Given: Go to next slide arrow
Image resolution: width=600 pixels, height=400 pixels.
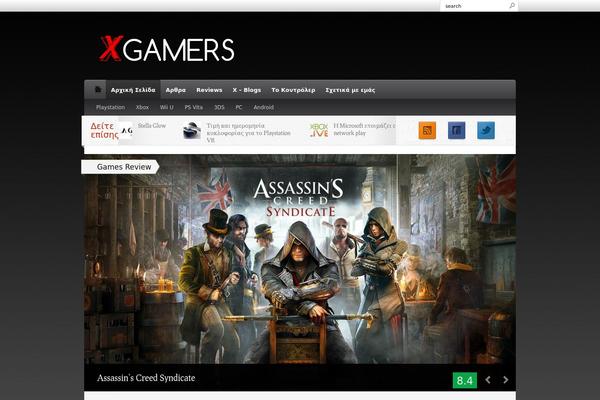Looking at the screenshot, I should 505,380.
